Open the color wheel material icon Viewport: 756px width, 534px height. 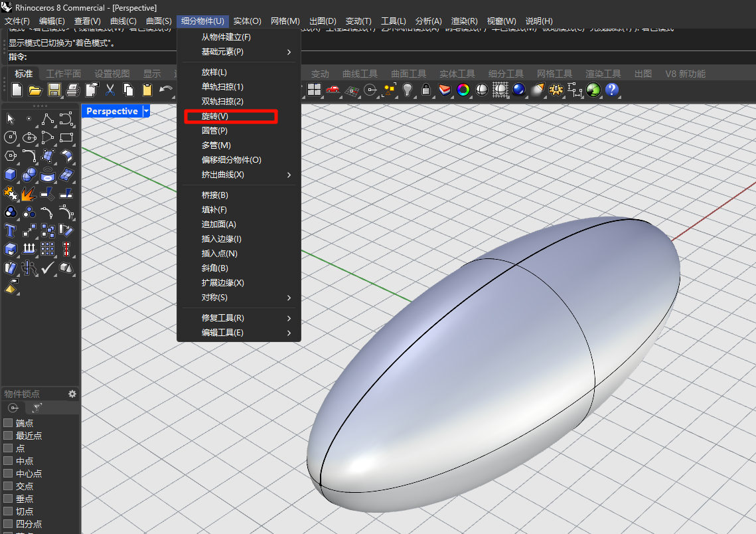tap(463, 90)
